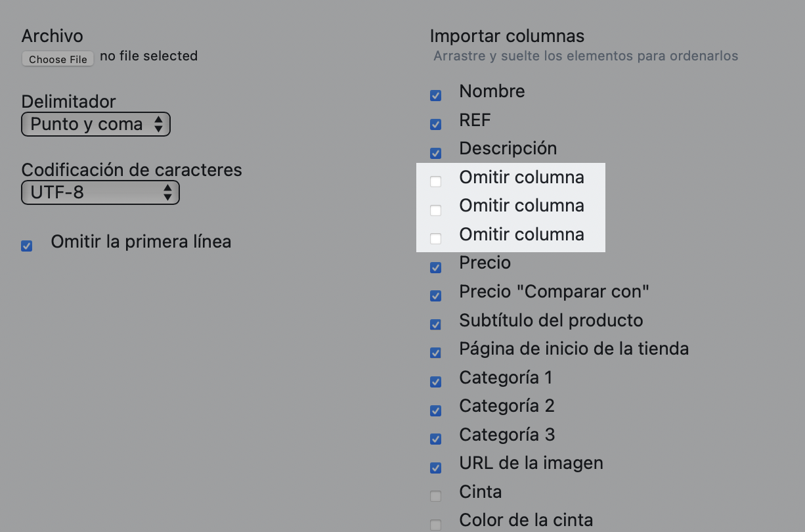Image resolution: width=805 pixels, height=532 pixels.
Task: Toggle off the Categoría 2 column
Action: [x=435, y=410]
